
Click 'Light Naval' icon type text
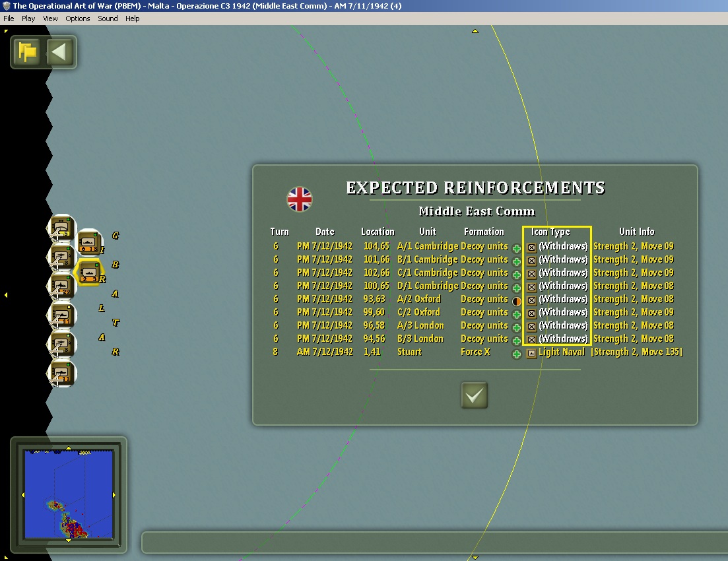click(x=561, y=352)
